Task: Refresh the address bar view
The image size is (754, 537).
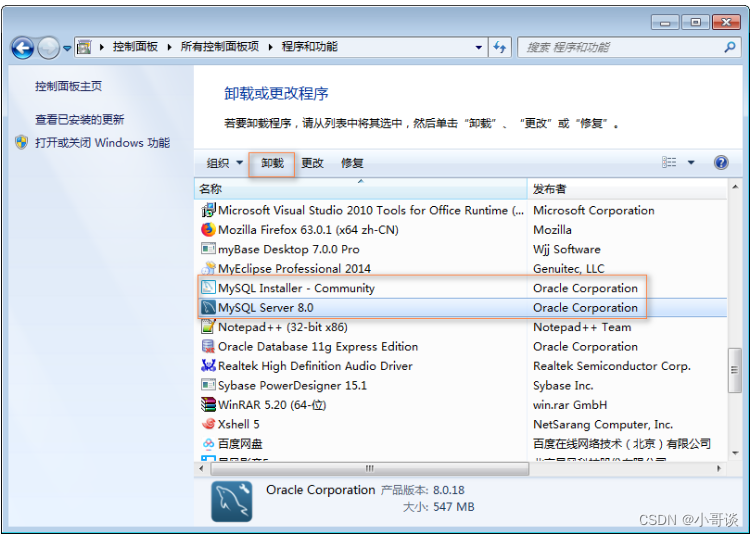Action: pos(500,47)
